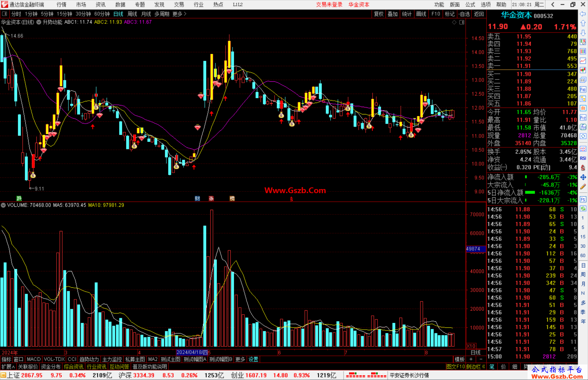Select the 2024/04/18 date marker on timeline

click(x=192, y=352)
